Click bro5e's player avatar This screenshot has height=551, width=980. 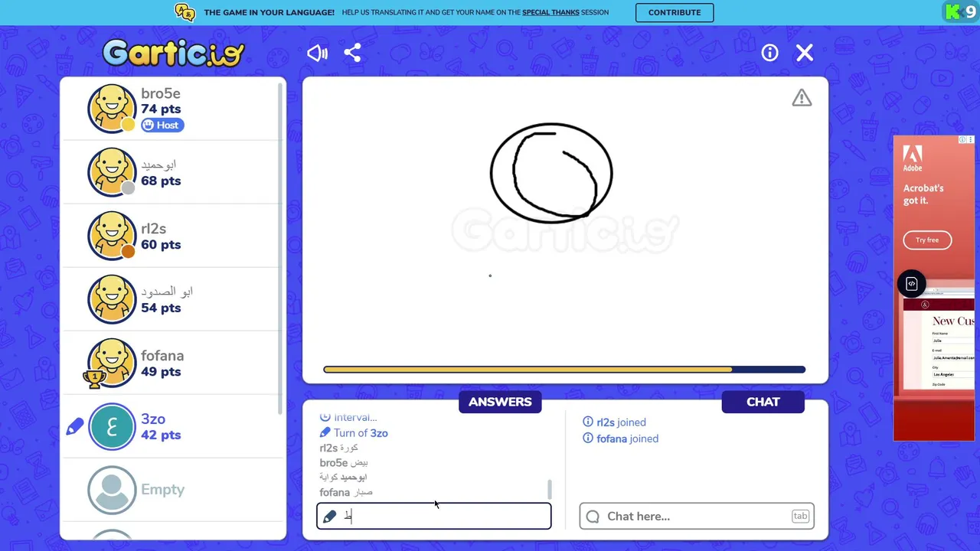click(112, 109)
